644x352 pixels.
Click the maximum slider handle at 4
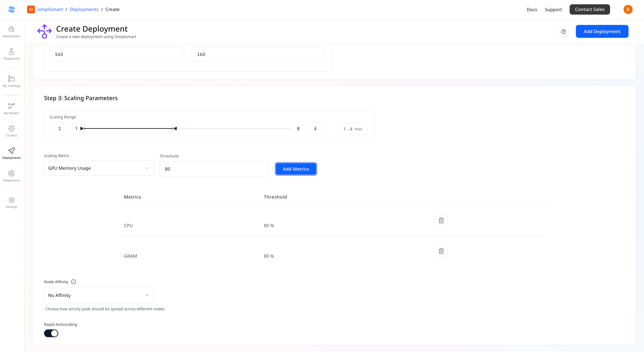(175, 129)
